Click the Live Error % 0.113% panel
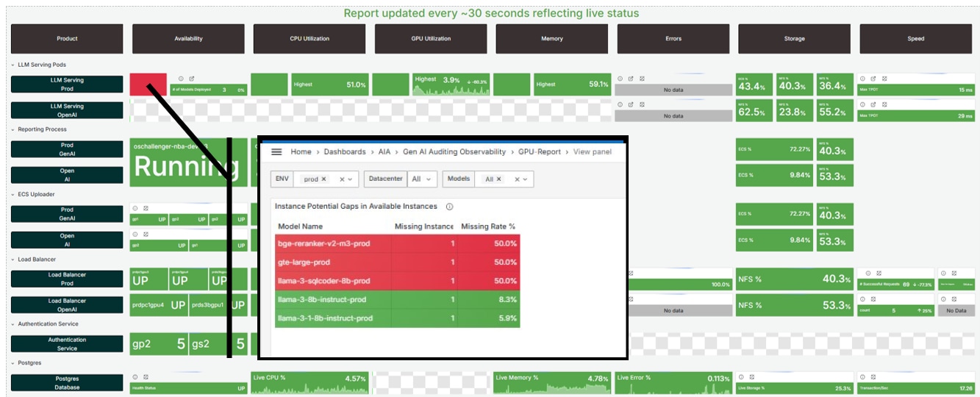The width and height of the screenshot is (980, 397). 673,382
